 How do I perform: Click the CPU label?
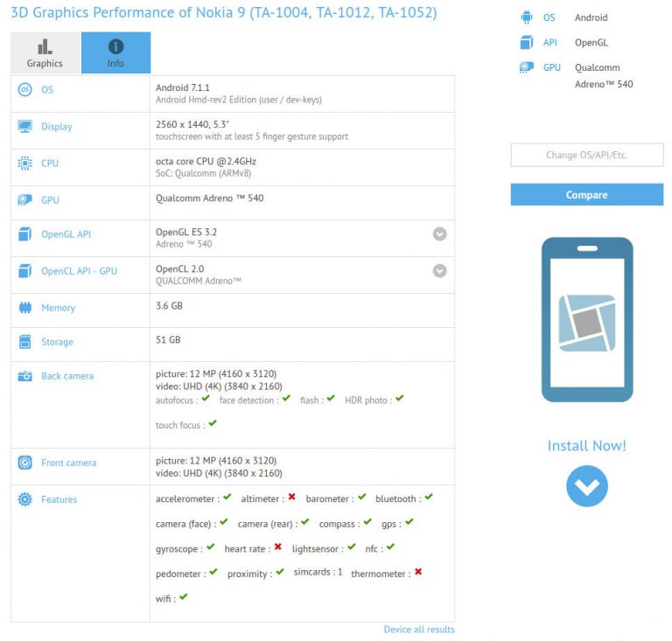coord(50,164)
